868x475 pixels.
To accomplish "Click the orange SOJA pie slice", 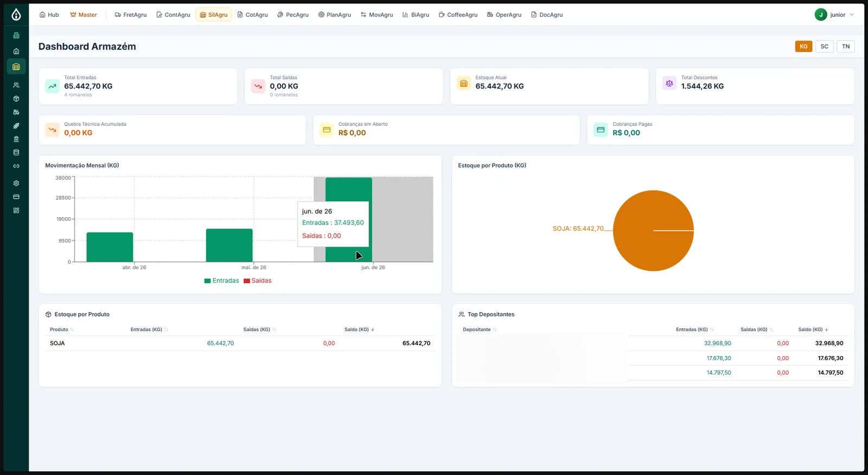I will click(653, 231).
